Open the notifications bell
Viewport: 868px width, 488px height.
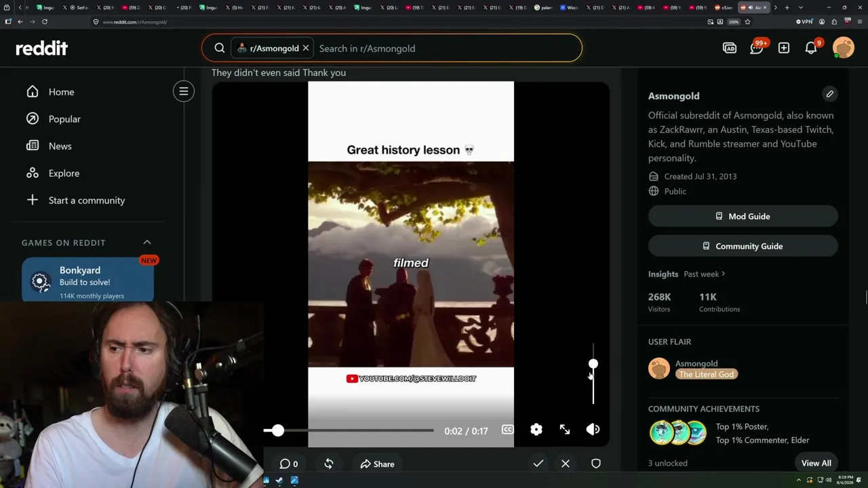(811, 48)
